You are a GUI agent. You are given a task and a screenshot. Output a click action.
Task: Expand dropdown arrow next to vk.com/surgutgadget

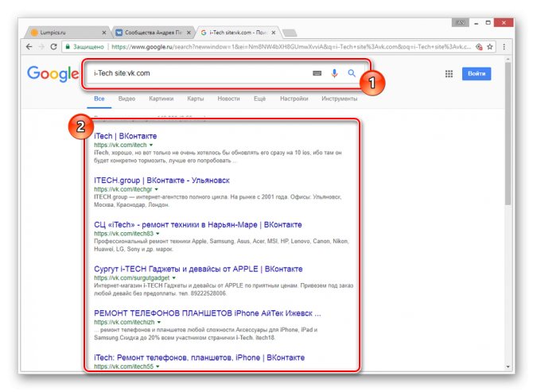[173, 278]
